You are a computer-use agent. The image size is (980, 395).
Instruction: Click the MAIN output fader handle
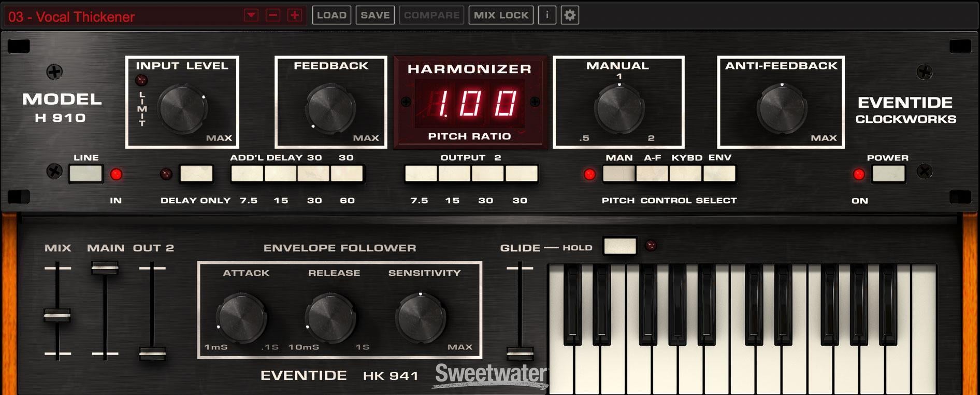pyautogui.click(x=105, y=268)
